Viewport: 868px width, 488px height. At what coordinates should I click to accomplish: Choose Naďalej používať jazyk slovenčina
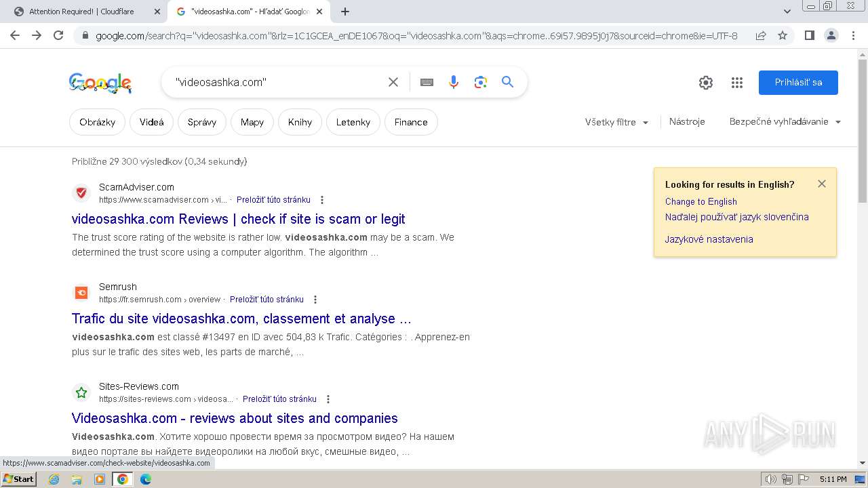pyautogui.click(x=736, y=217)
